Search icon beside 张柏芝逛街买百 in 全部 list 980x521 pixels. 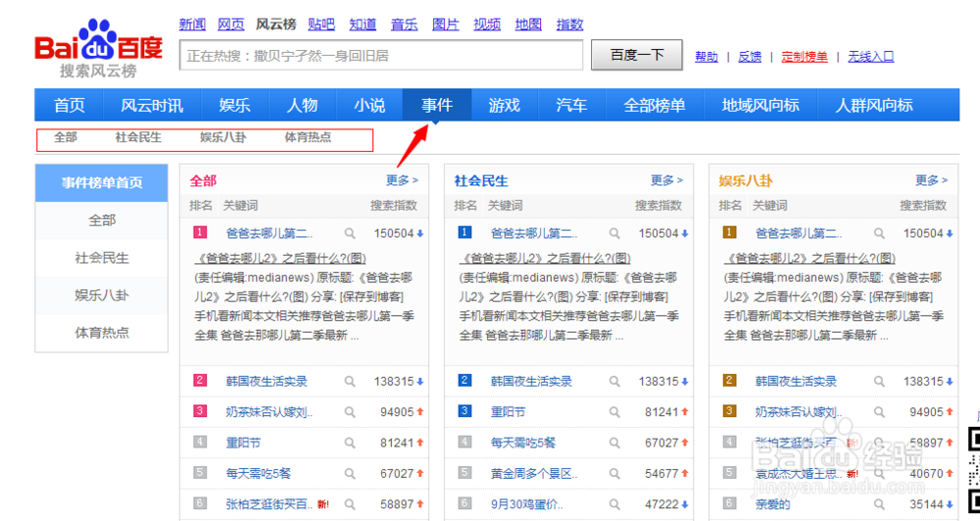350,504
